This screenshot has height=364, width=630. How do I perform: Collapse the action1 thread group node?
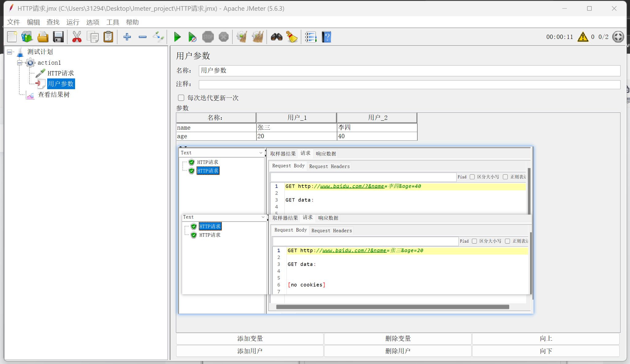(x=20, y=63)
